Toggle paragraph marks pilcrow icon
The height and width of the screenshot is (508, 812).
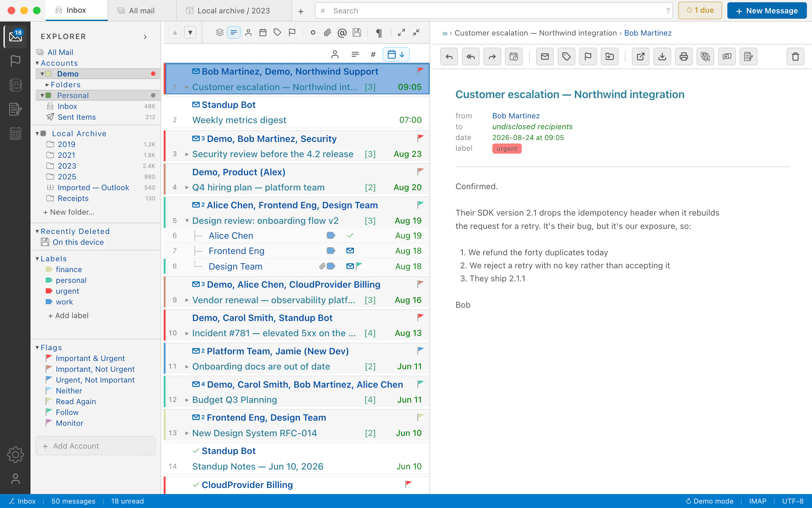click(x=379, y=32)
